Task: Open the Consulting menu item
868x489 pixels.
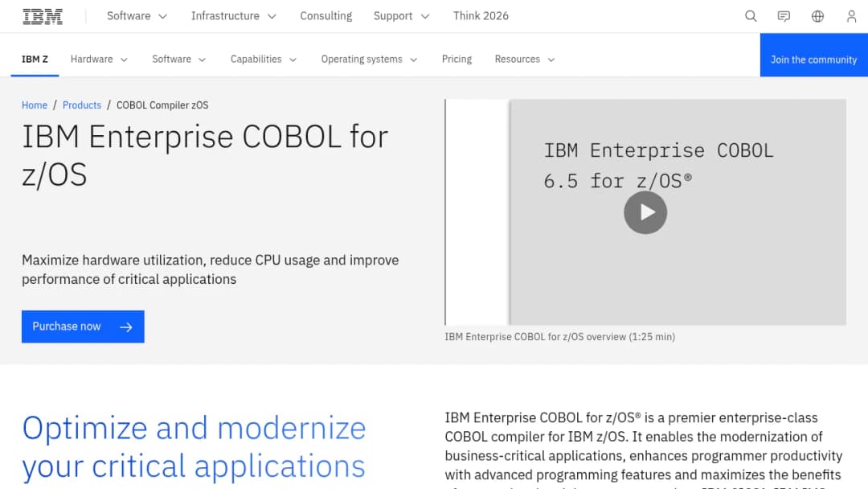Action: pyautogui.click(x=326, y=16)
